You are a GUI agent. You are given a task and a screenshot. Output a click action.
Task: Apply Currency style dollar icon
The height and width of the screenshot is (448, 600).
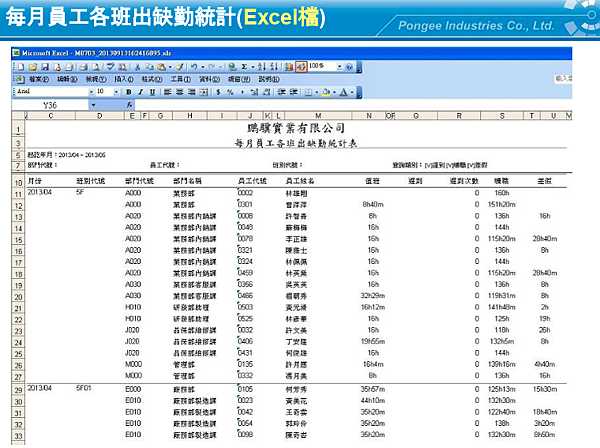click(x=218, y=92)
